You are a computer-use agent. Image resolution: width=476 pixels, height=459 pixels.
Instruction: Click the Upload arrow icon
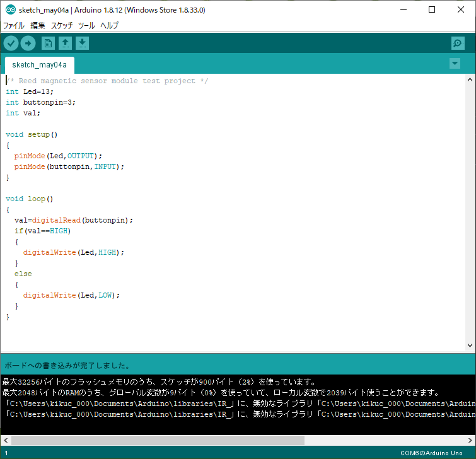pos(28,43)
